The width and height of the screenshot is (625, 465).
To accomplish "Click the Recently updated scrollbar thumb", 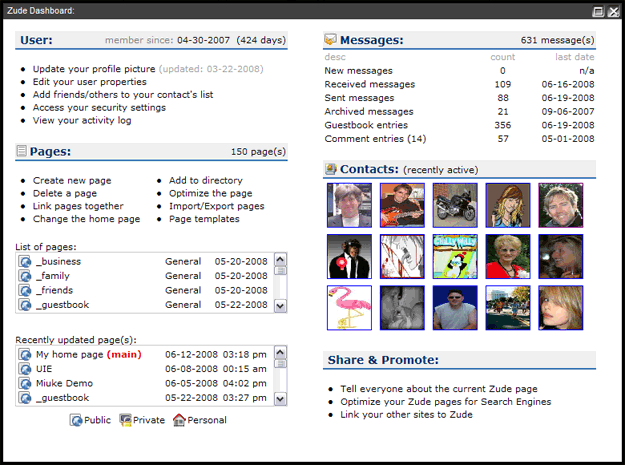I will coord(281,364).
